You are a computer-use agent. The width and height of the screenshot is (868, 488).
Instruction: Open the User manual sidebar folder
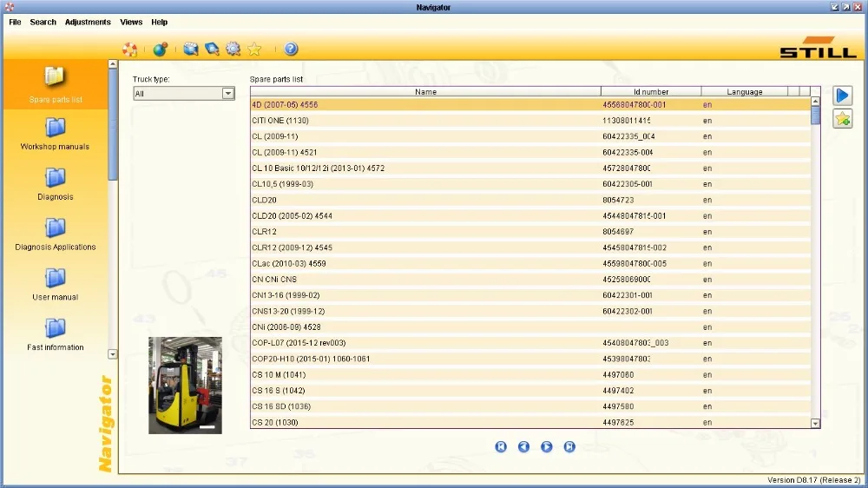click(x=55, y=284)
